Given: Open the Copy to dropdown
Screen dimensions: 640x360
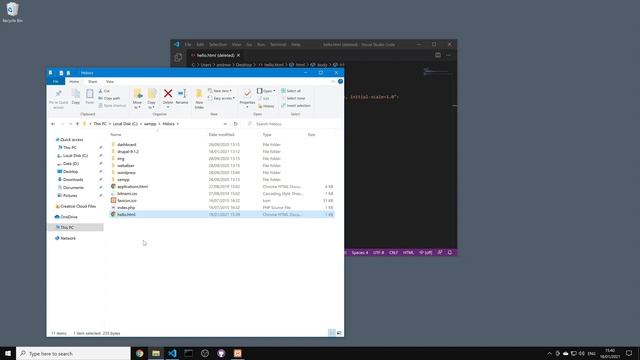Looking at the screenshot, I should coord(151,105).
